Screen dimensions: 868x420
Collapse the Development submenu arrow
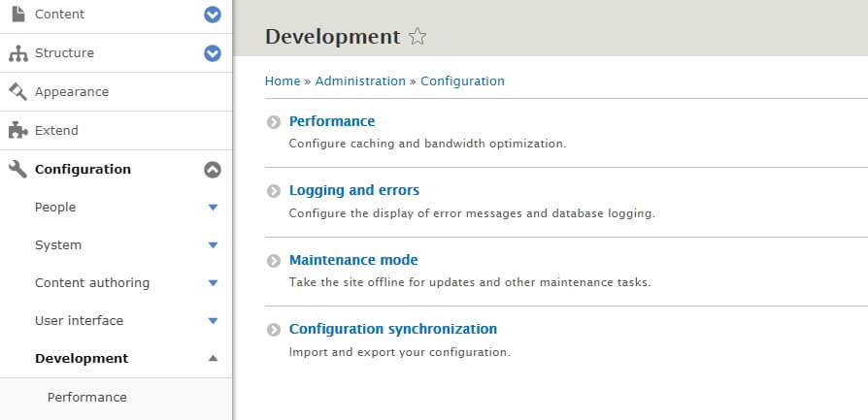point(213,359)
